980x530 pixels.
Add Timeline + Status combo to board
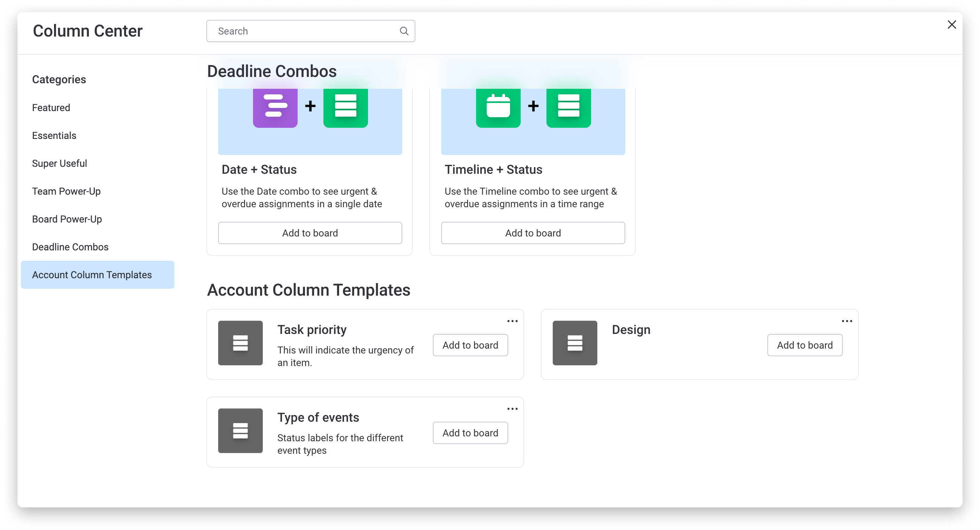533,233
